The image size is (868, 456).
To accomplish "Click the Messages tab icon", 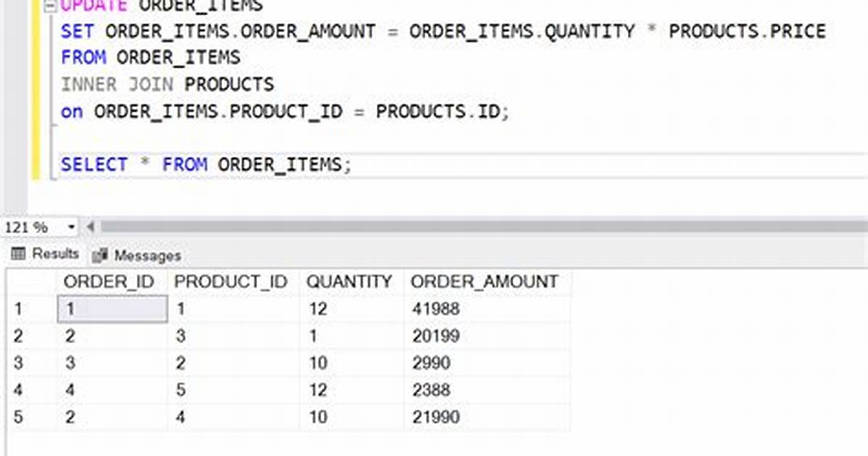I will tap(99, 255).
